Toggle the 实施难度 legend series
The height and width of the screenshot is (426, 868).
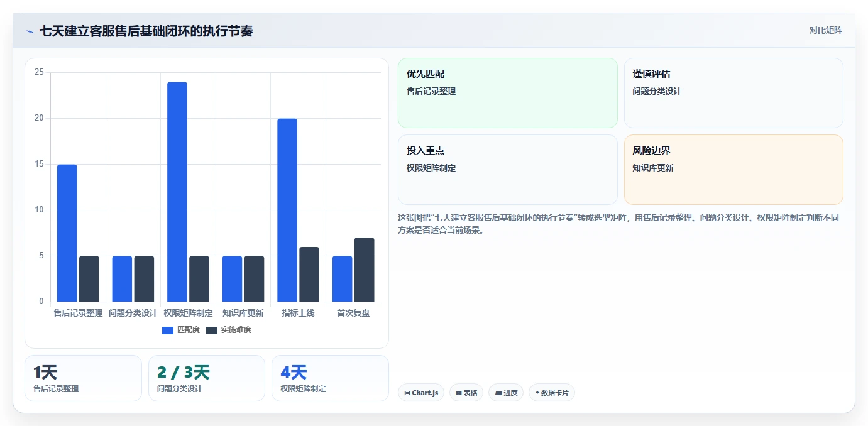(x=229, y=330)
